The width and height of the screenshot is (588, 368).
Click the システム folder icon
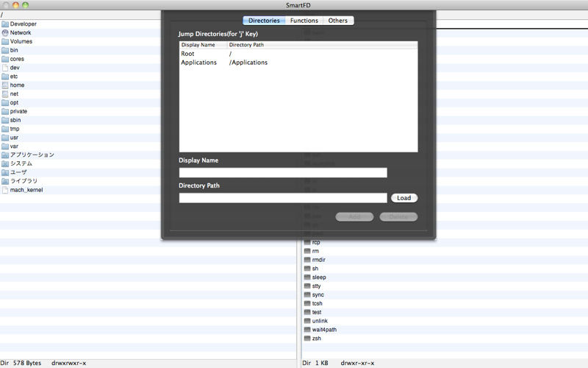coord(5,163)
